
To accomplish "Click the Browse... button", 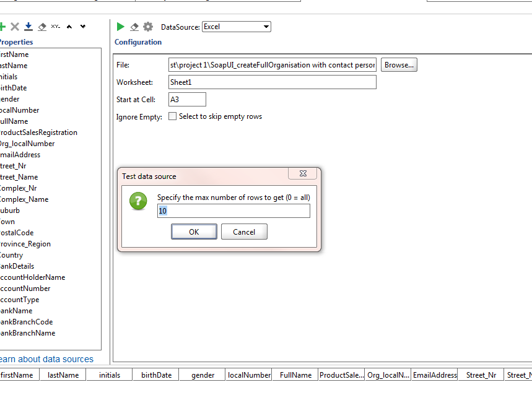I will click(x=399, y=65).
